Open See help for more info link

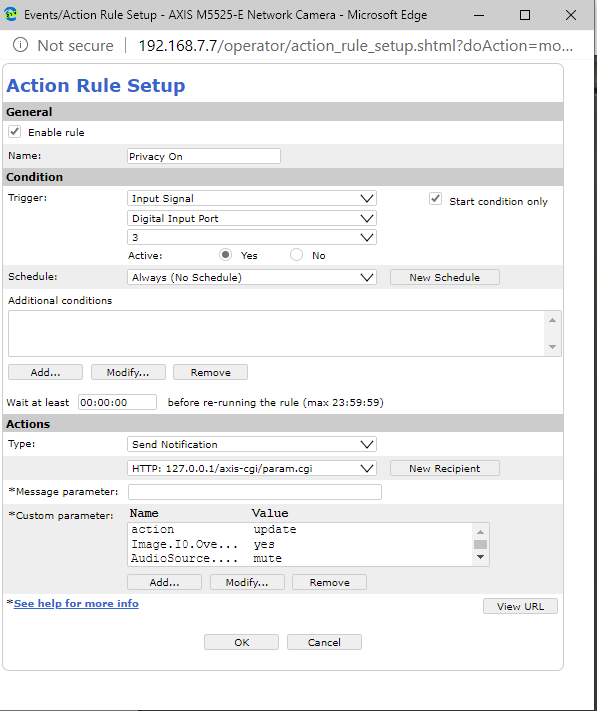(76, 604)
